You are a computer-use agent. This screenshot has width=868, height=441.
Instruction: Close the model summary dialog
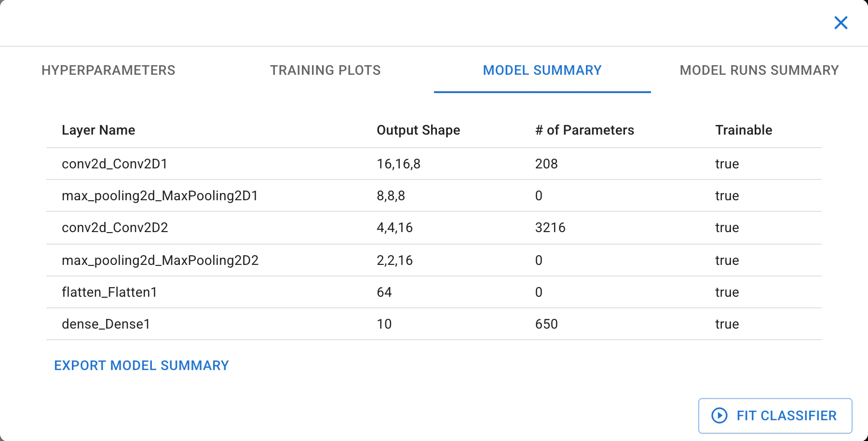pos(841,23)
